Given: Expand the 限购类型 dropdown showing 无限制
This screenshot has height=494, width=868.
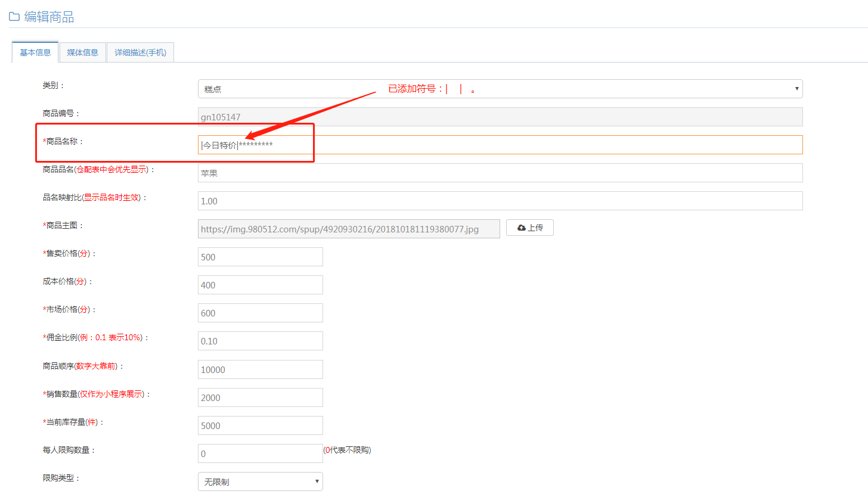Looking at the screenshot, I should pos(261,481).
